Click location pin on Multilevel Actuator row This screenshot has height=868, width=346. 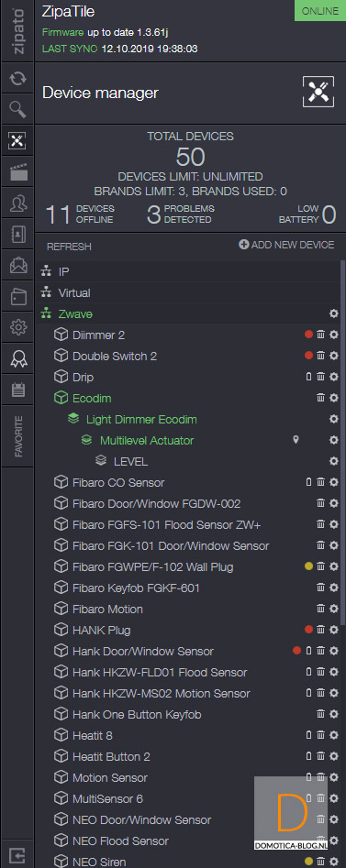click(296, 440)
